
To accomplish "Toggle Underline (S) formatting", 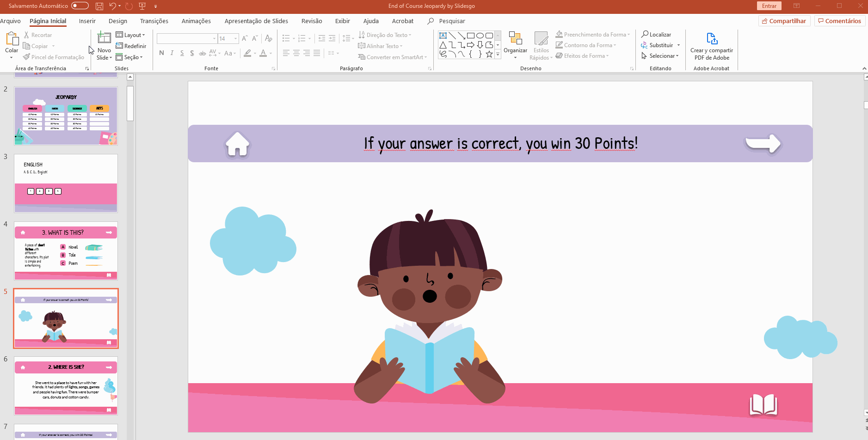I will pos(182,53).
